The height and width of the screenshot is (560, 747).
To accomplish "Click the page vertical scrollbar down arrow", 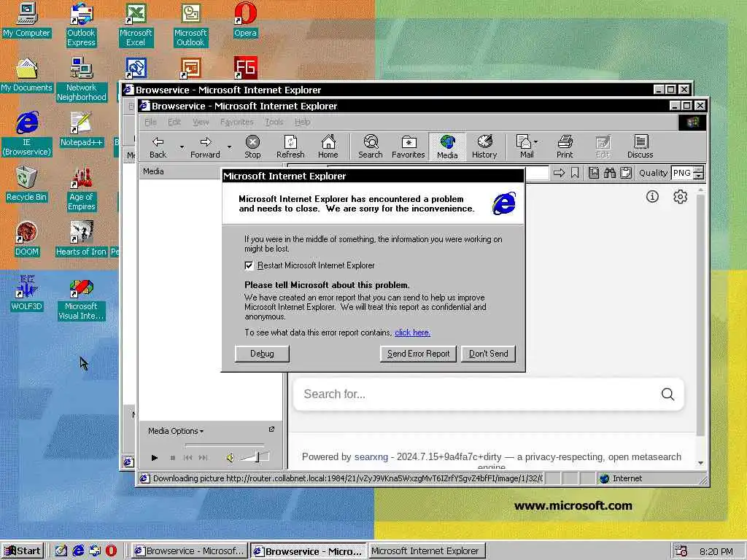I will (700, 463).
